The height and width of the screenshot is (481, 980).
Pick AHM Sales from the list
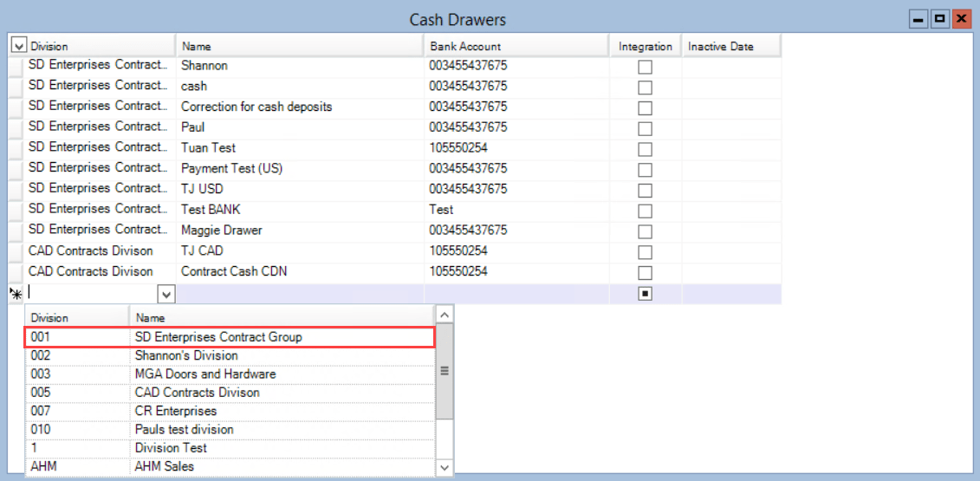click(230, 466)
